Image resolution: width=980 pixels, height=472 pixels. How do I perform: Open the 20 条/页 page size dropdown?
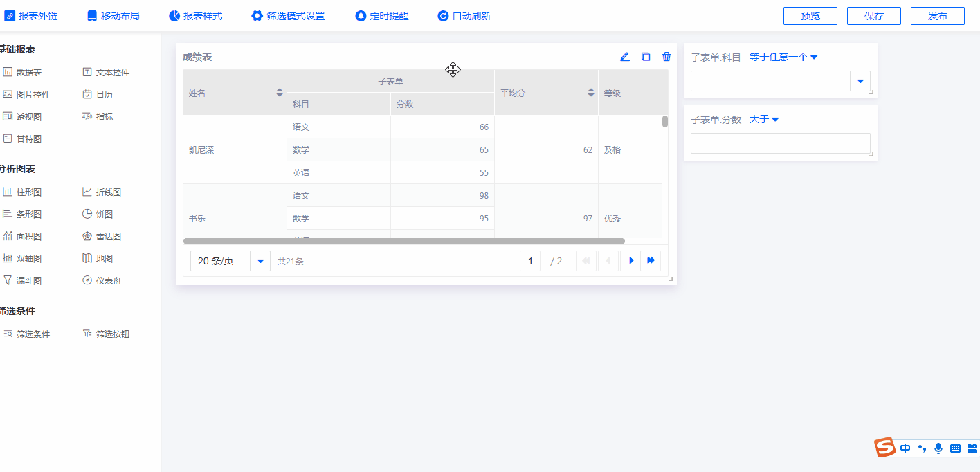(260, 261)
